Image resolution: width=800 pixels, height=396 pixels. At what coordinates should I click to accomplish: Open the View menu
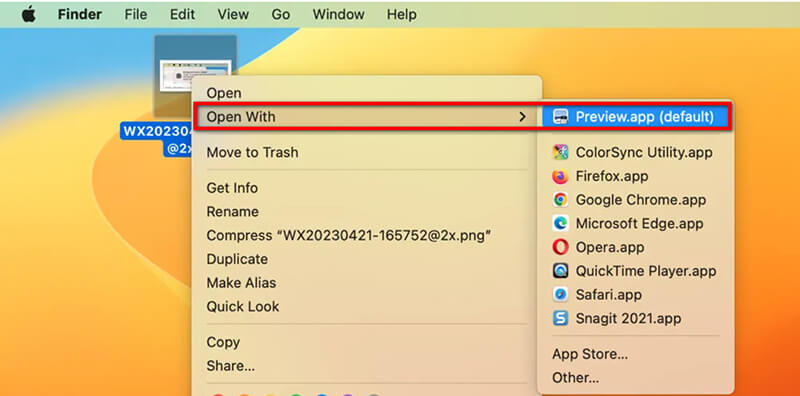click(x=233, y=15)
